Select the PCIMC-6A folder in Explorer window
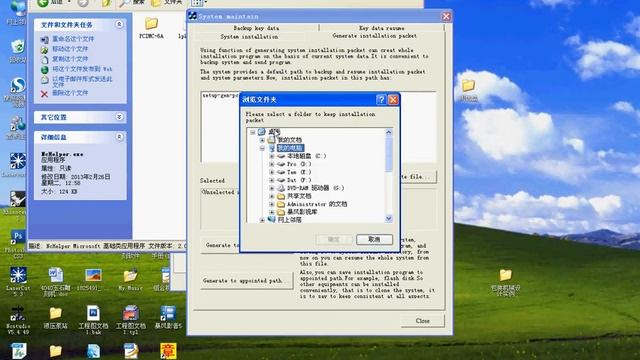Screen dimensions: 640x360 pyautogui.click(x=151, y=27)
